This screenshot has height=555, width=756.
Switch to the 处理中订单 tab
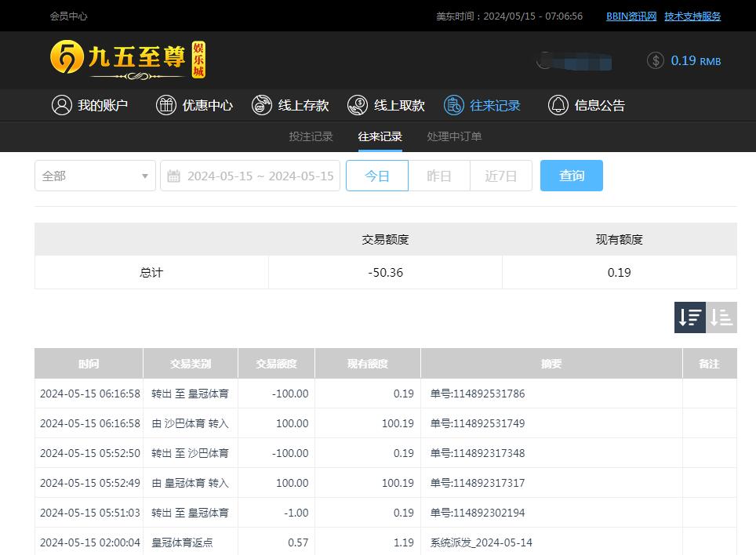[x=454, y=136]
